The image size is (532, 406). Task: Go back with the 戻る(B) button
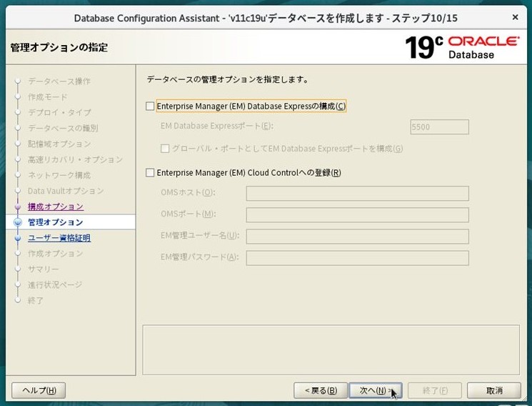click(321, 390)
